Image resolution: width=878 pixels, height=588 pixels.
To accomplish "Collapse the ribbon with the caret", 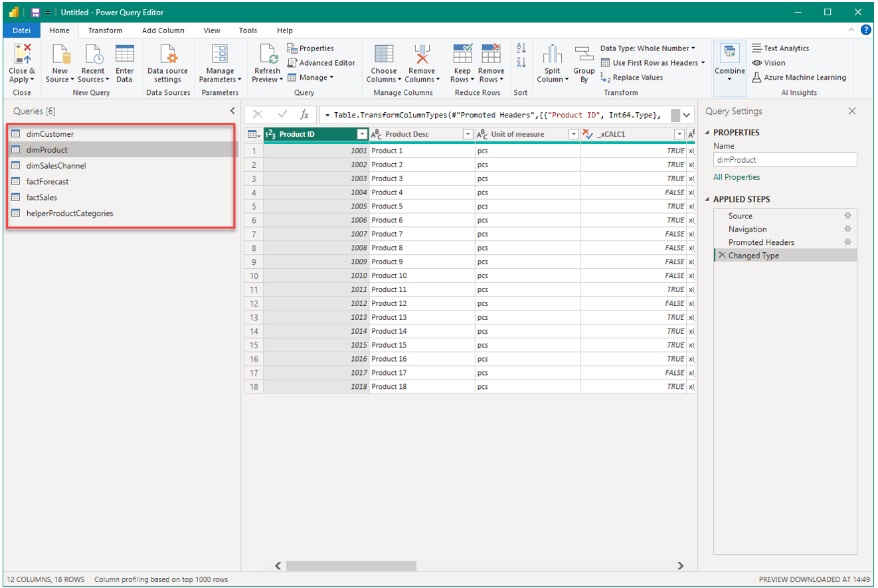I will 852,31.
